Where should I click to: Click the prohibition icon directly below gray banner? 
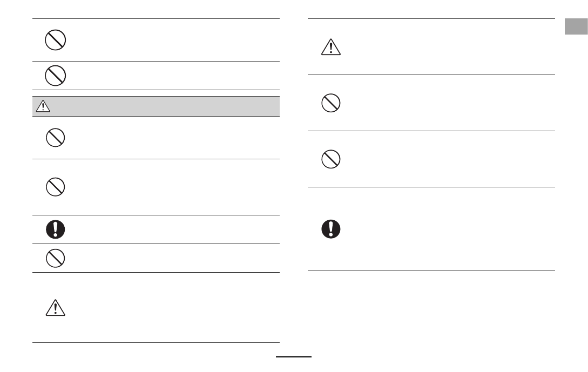[x=56, y=138]
